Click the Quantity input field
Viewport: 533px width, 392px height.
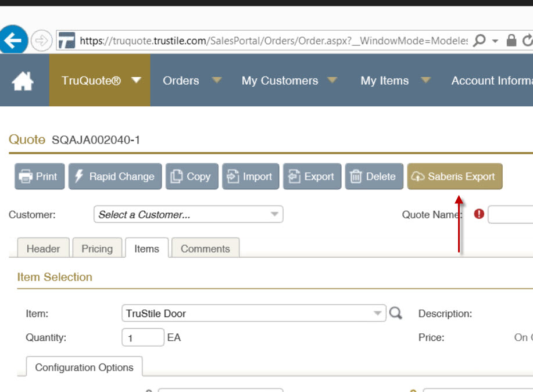pos(142,337)
